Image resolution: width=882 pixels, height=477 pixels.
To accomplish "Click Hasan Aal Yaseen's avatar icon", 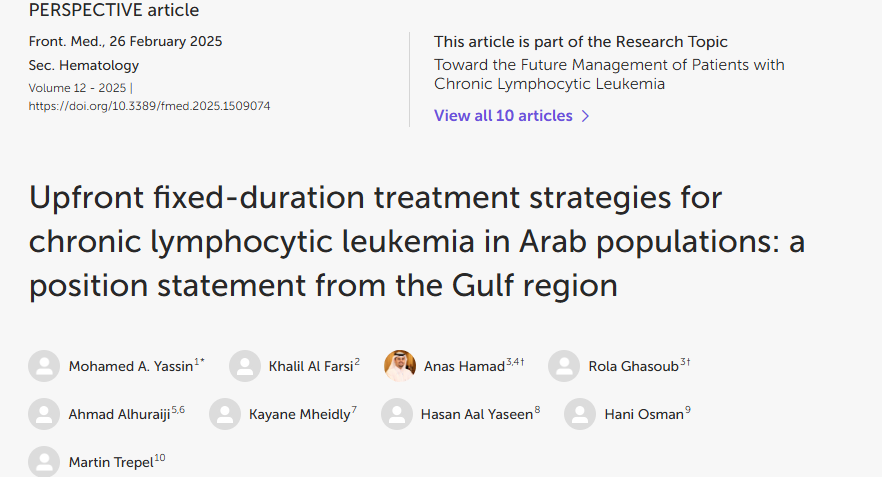I will coord(397,414).
